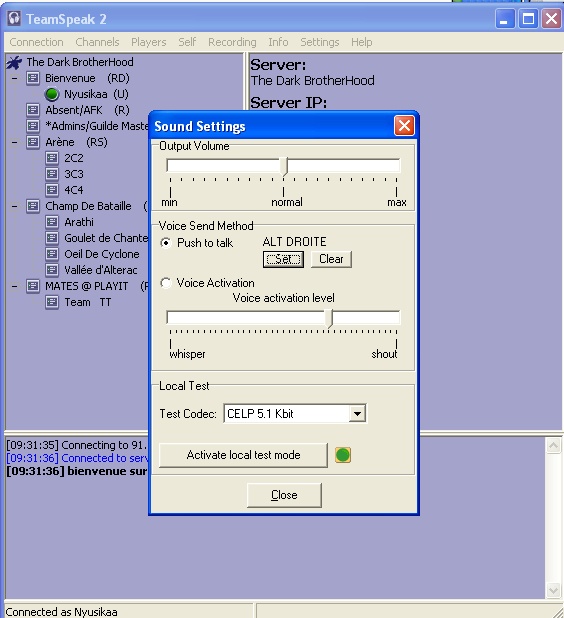Viewport: 564px width, 618px height.
Task: Click the Set push-to-talk key button
Action: pos(283,259)
